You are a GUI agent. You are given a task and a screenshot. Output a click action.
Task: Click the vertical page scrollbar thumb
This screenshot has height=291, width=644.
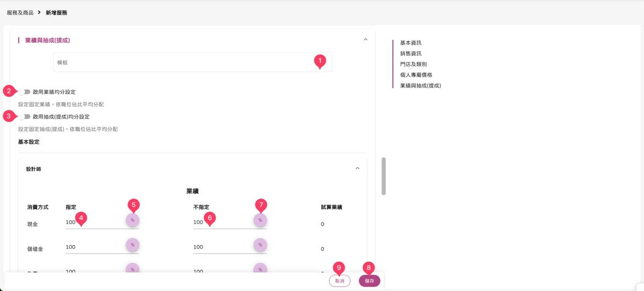click(384, 176)
